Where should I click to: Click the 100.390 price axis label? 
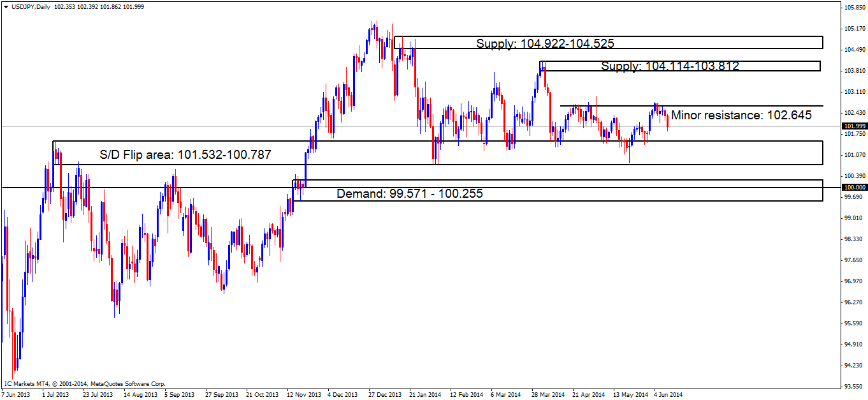point(854,176)
